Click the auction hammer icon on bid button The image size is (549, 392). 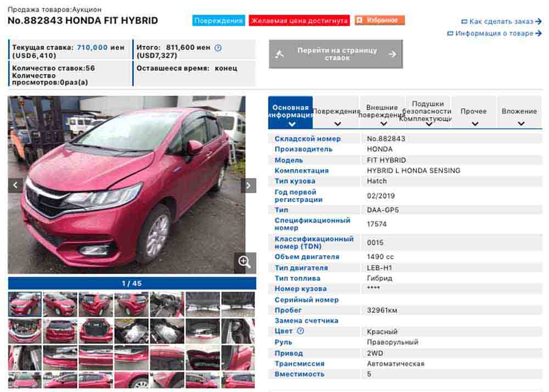coord(279,54)
